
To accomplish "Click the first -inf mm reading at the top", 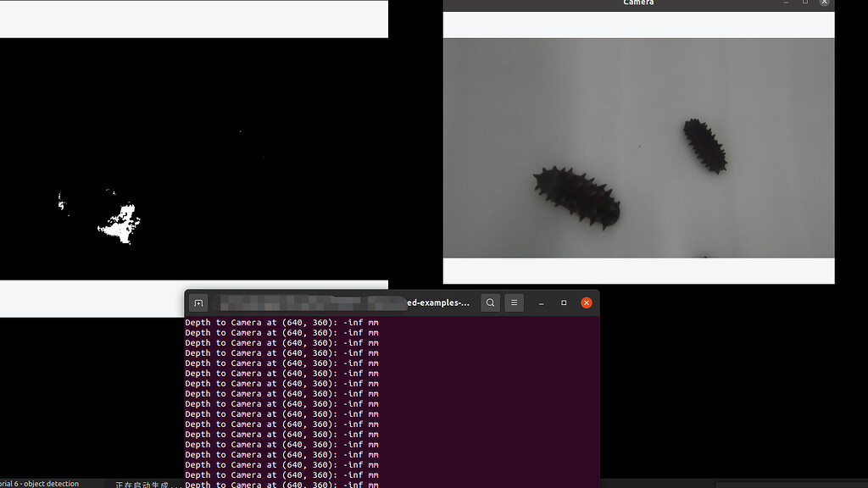I will (x=355, y=322).
